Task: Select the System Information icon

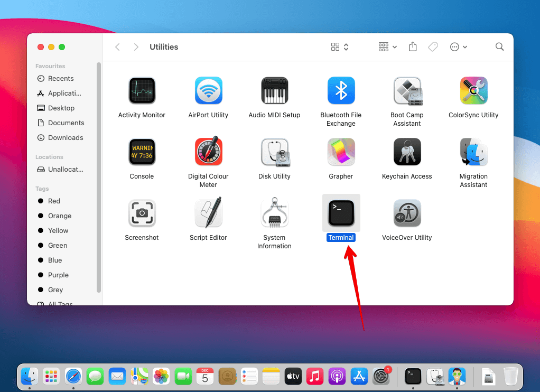Action: click(274, 212)
